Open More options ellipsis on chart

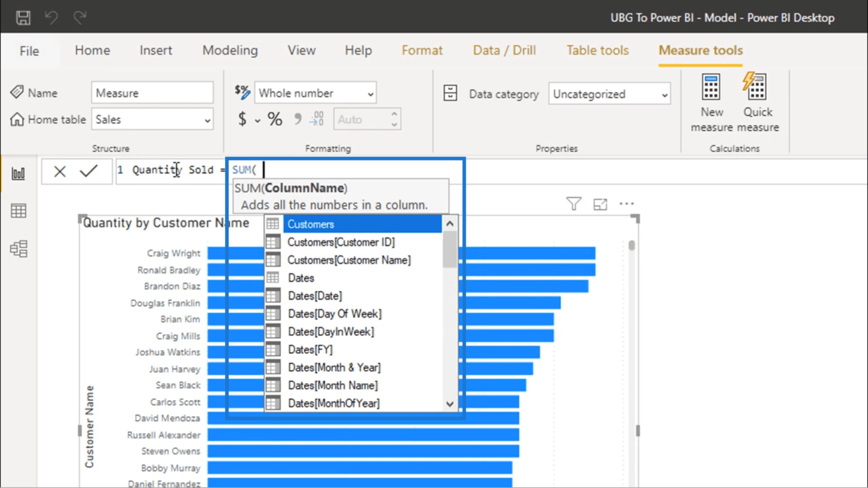click(627, 203)
